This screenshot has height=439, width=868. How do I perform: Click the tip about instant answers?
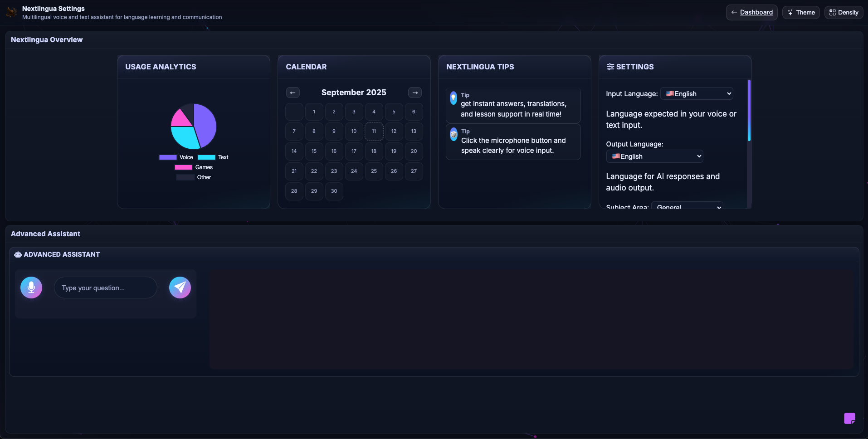tap(513, 105)
